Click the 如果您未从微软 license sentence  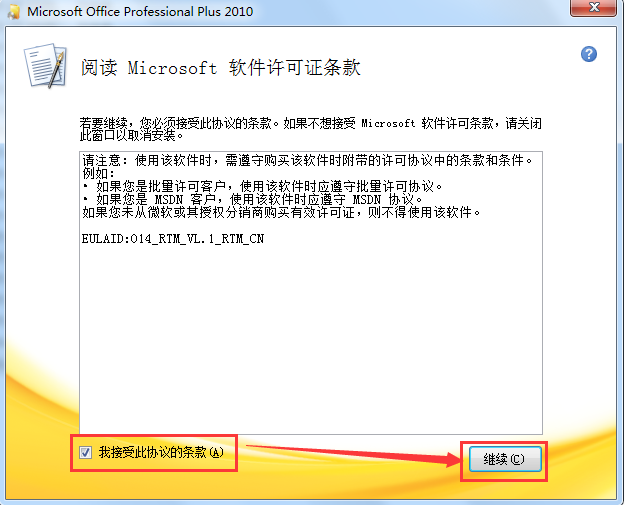tap(281, 212)
